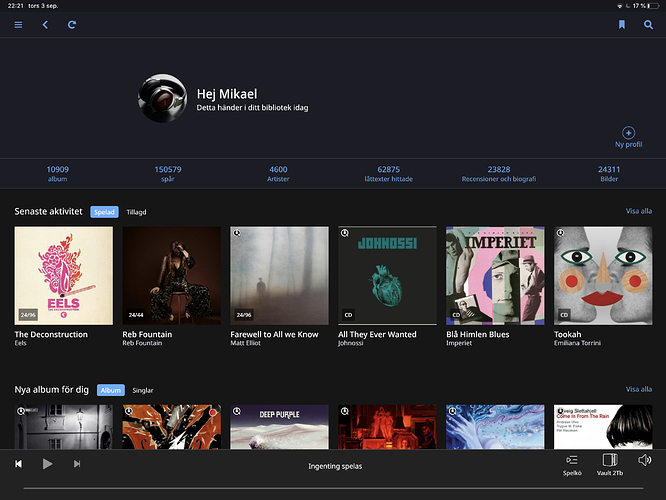The width and height of the screenshot is (666, 500).
Task: Open the Deep Purple new album cover
Action: 279,427
